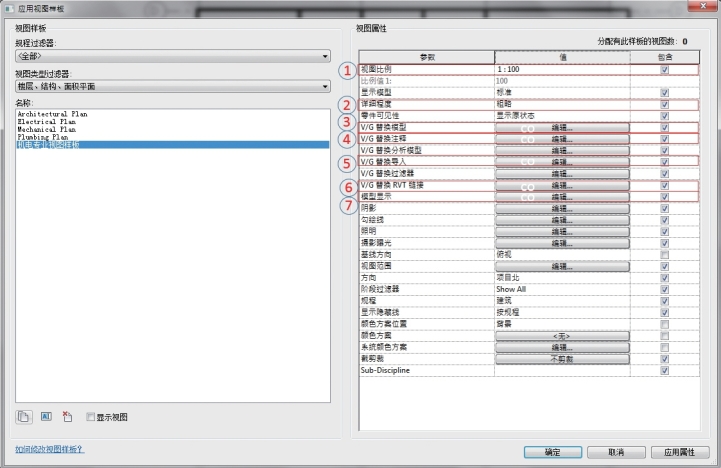Open the 视图比例 value field 1:100

click(x=562, y=70)
